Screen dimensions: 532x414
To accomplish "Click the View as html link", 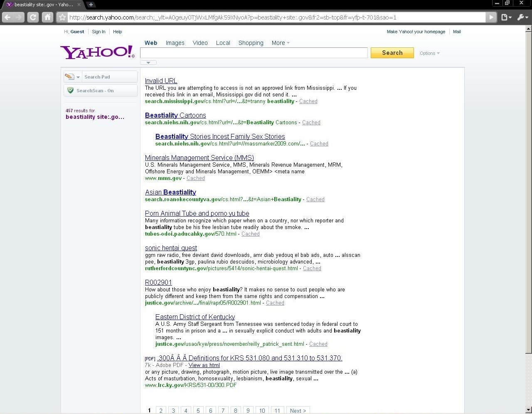I will point(204,365).
